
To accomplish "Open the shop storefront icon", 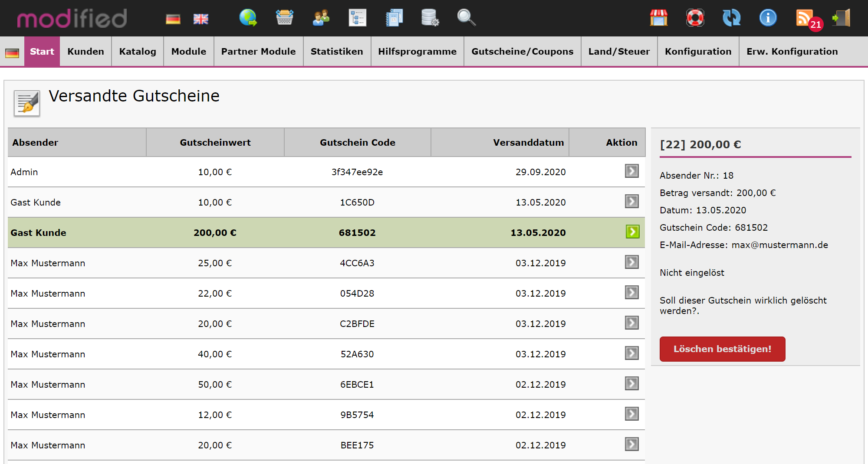I will 658,18.
